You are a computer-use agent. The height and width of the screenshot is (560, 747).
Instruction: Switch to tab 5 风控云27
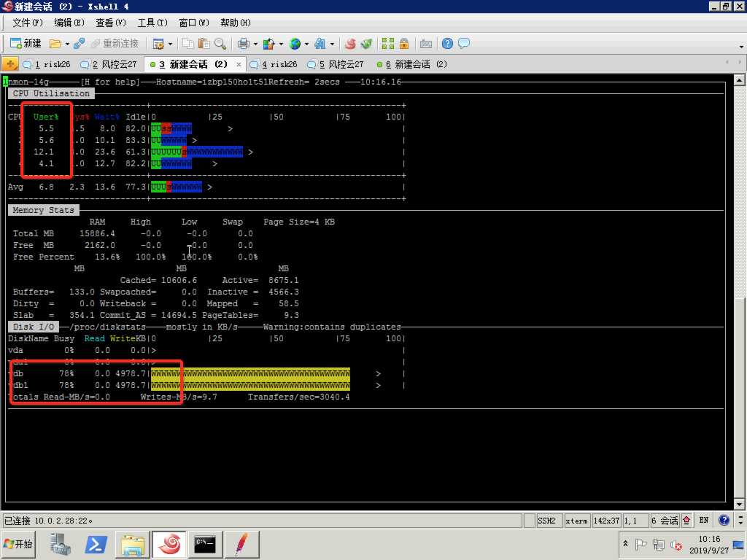coord(336,64)
